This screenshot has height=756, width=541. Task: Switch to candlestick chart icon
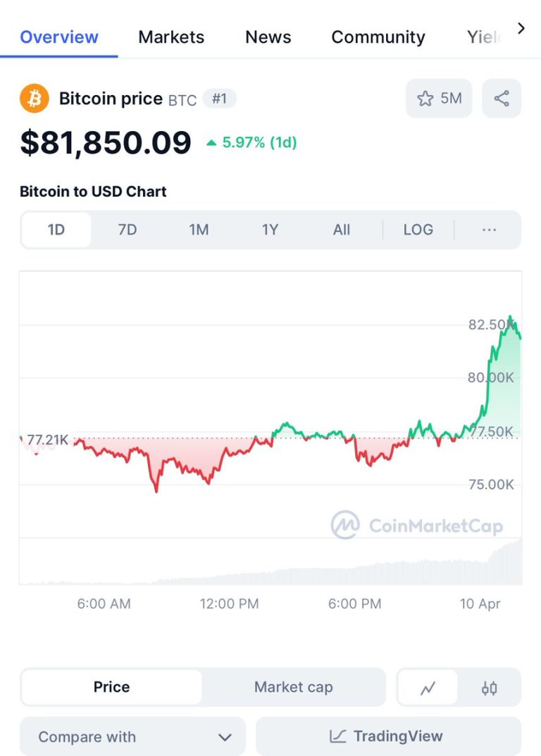point(489,688)
